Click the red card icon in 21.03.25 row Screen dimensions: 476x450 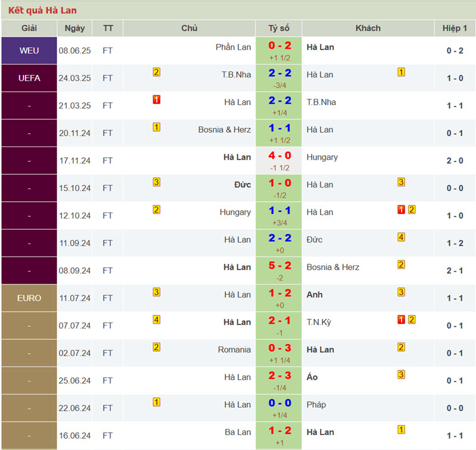coord(156,99)
